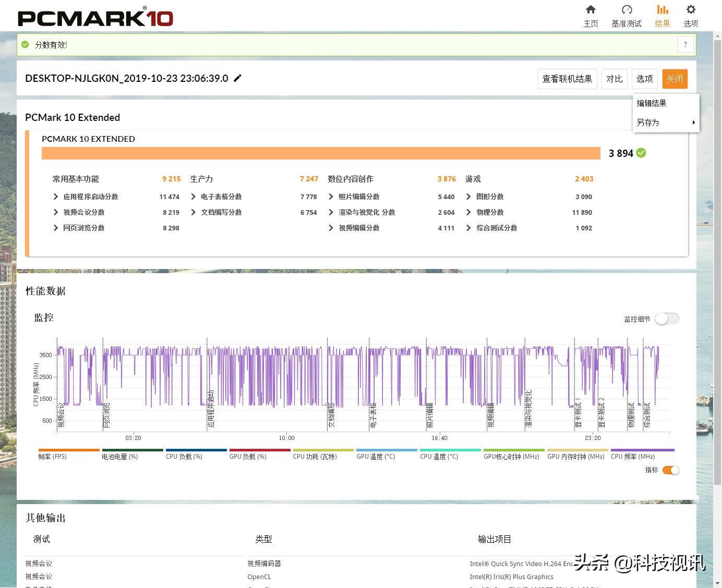Click the 结果 results chart icon

(662, 10)
